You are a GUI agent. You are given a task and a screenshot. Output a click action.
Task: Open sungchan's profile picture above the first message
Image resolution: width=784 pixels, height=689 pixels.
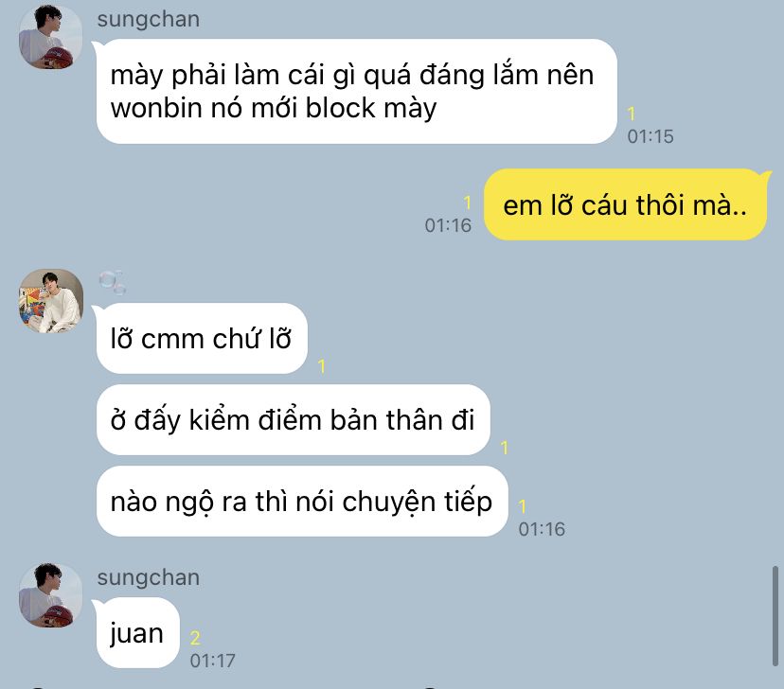(x=51, y=37)
